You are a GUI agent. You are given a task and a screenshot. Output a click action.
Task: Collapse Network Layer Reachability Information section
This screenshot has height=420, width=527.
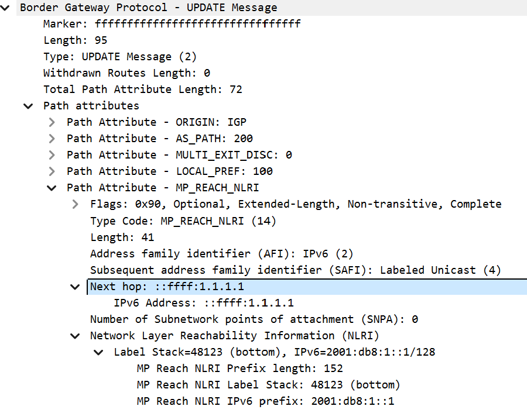click(x=75, y=336)
